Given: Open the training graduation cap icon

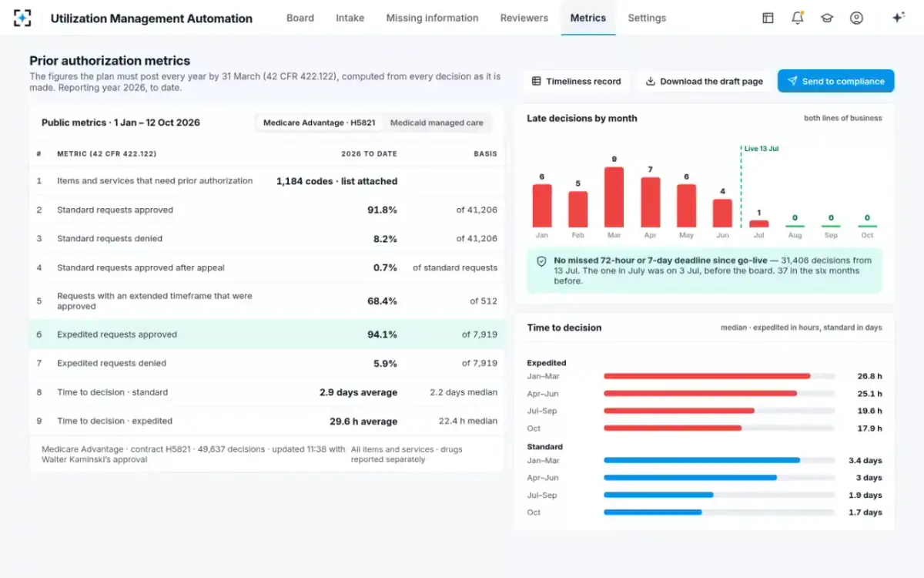Looking at the screenshot, I should pyautogui.click(x=827, y=18).
